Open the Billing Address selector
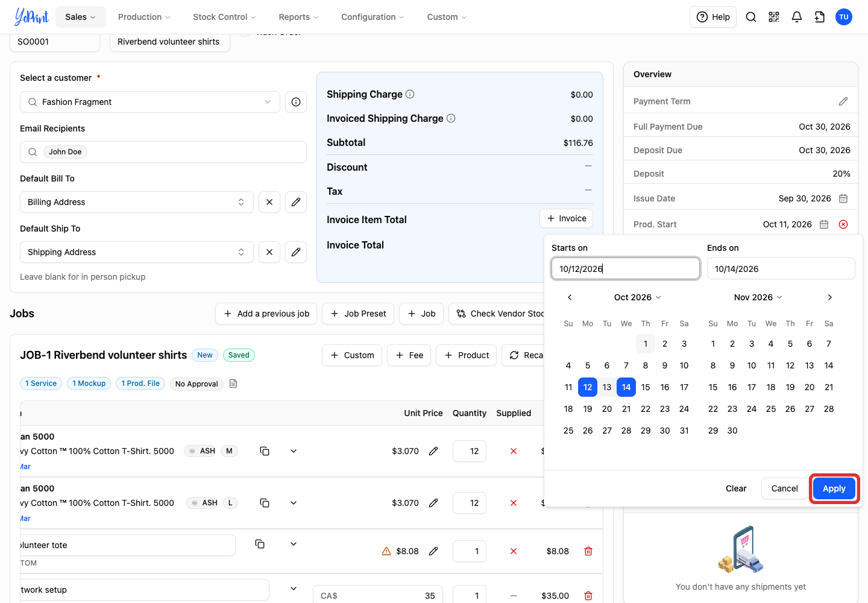 136,202
